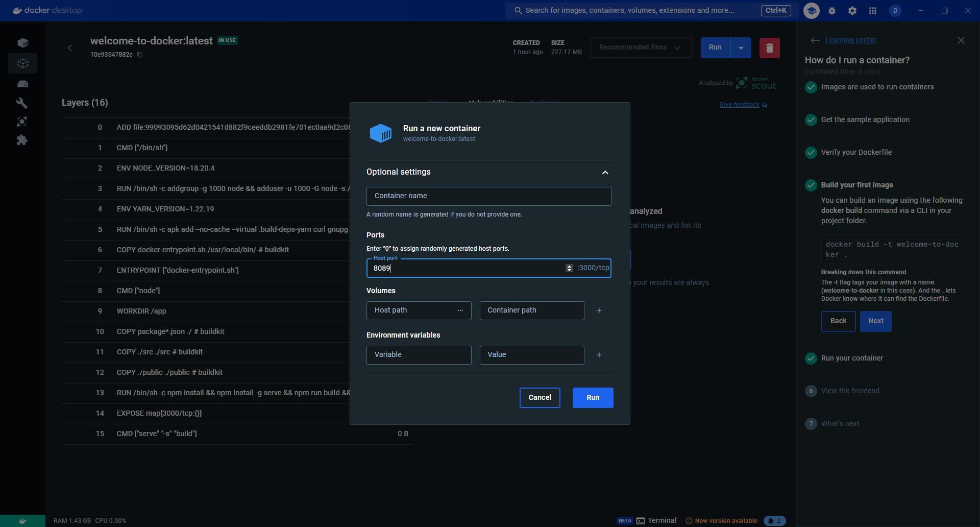Screen dimensions: 980x527
Task: Cancel the Run a new container dialog
Action: tap(540, 398)
